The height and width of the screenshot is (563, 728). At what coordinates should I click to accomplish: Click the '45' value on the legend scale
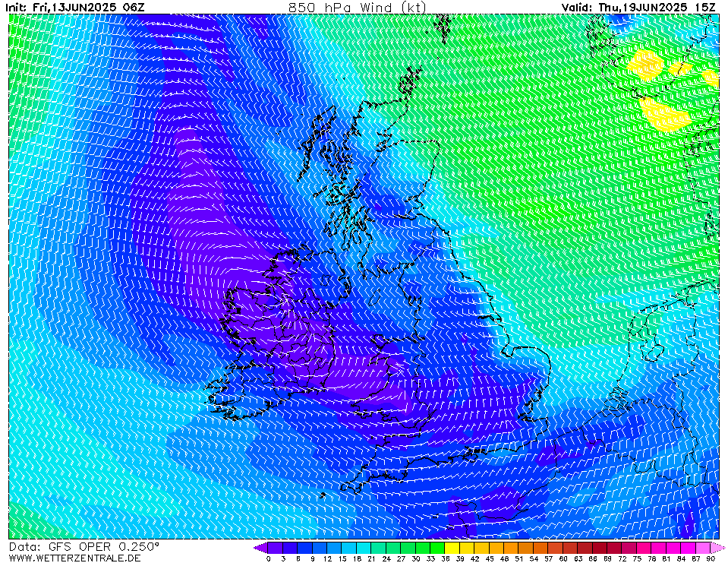tap(490, 558)
